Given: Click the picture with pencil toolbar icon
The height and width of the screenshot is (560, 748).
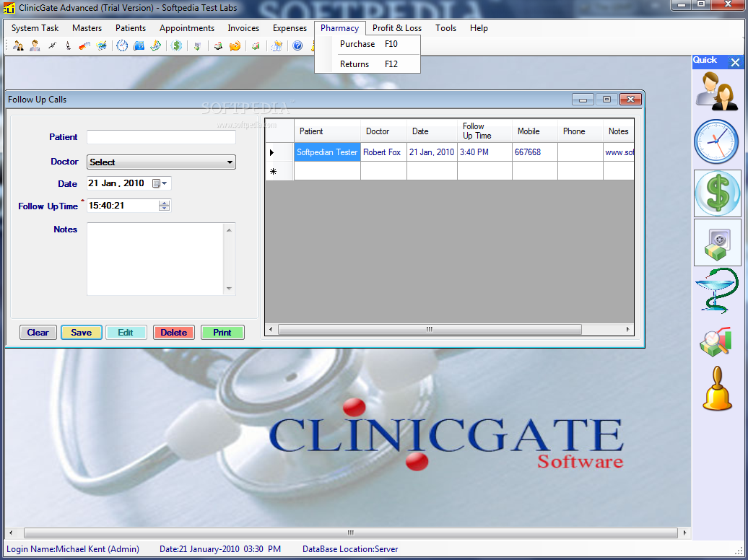Looking at the screenshot, I should pyautogui.click(x=102, y=45).
